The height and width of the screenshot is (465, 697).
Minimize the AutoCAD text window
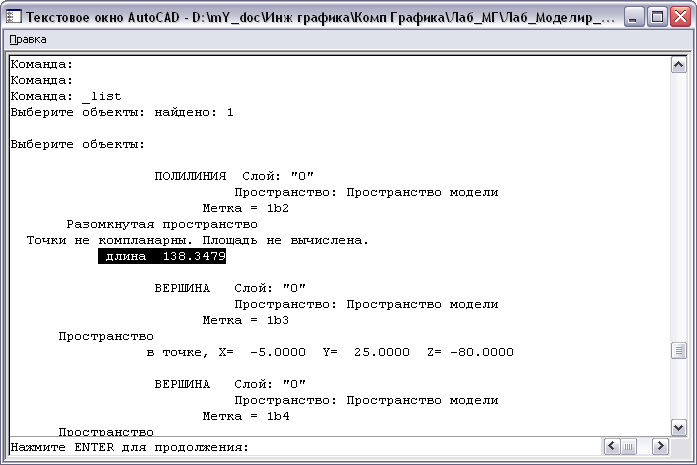tap(634, 17)
